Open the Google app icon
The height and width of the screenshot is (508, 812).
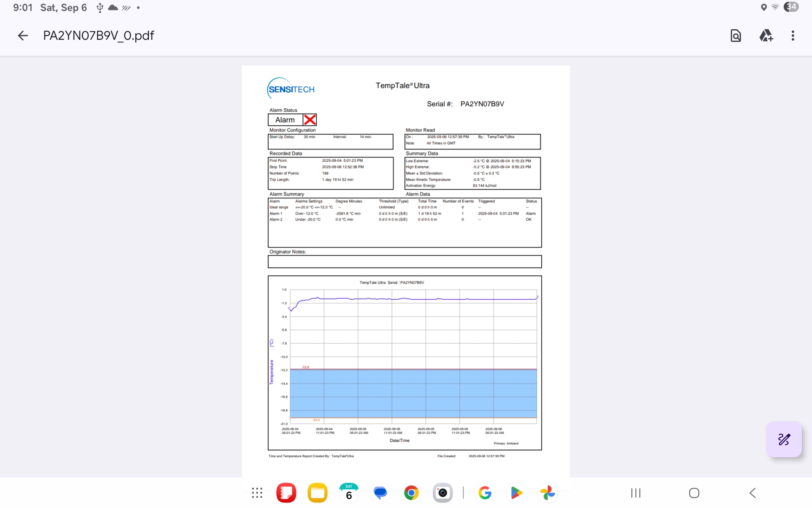click(485, 493)
